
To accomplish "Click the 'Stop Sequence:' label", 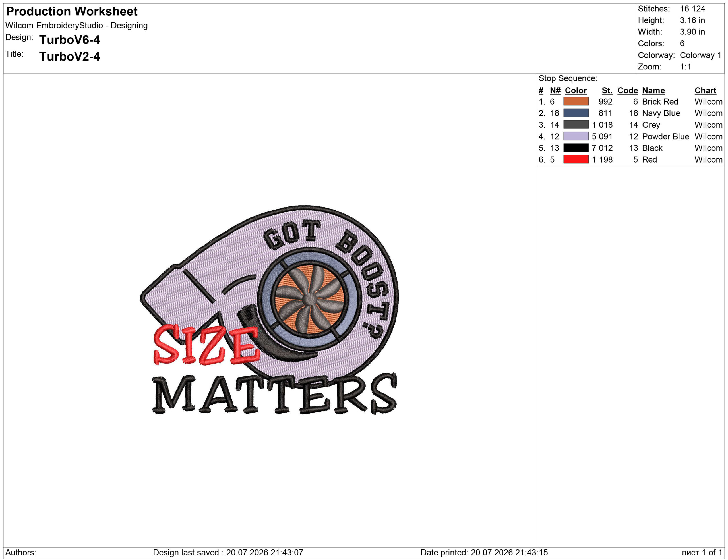I will 568,79.
